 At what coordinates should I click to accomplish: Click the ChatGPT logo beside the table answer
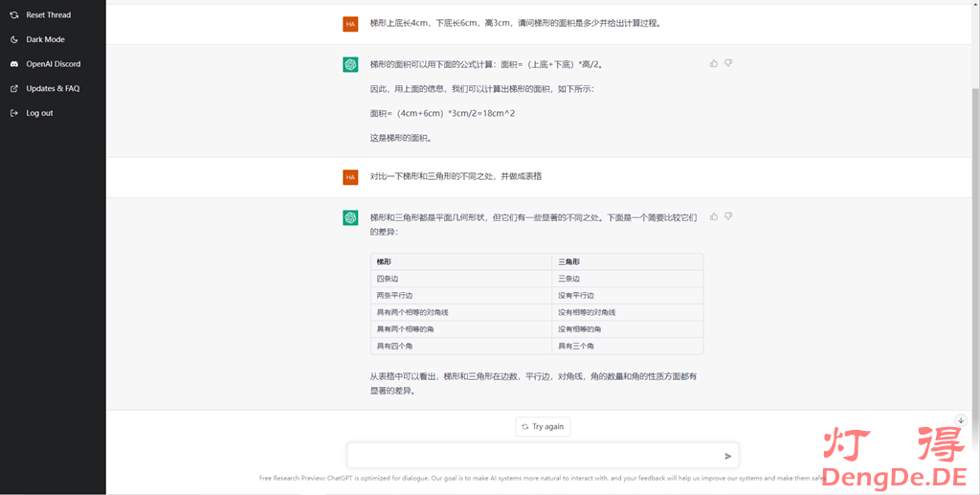coord(350,217)
